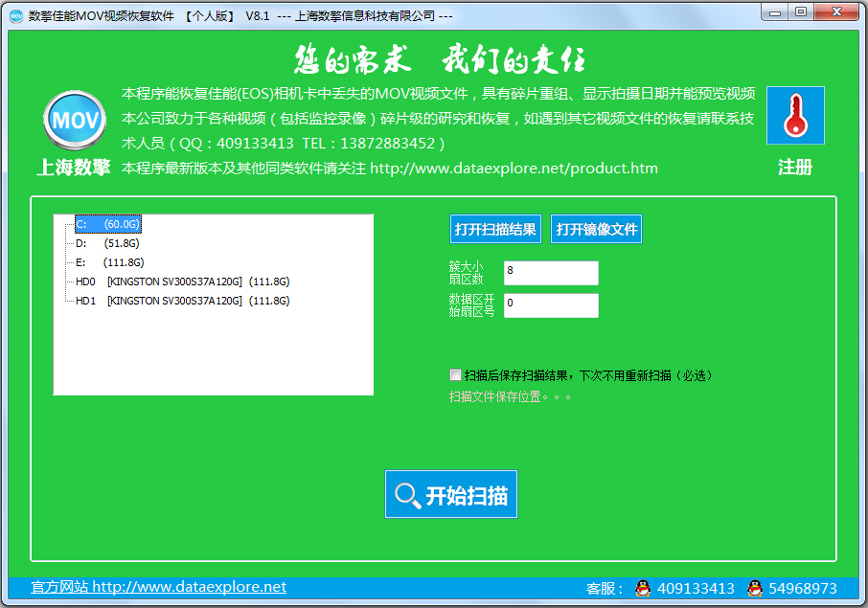This screenshot has height=608, width=868.
Task: Select drive E: (111.8G) in list
Action: 109,262
